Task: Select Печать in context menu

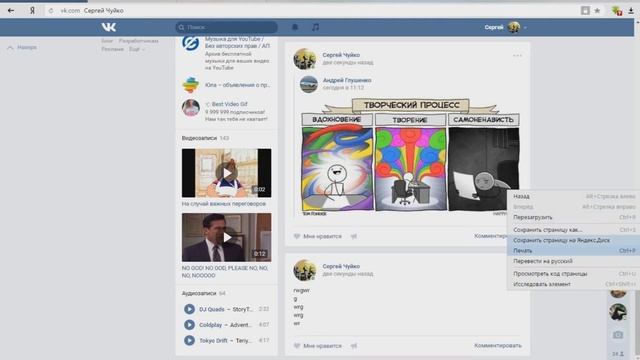Action: (x=573, y=251)
